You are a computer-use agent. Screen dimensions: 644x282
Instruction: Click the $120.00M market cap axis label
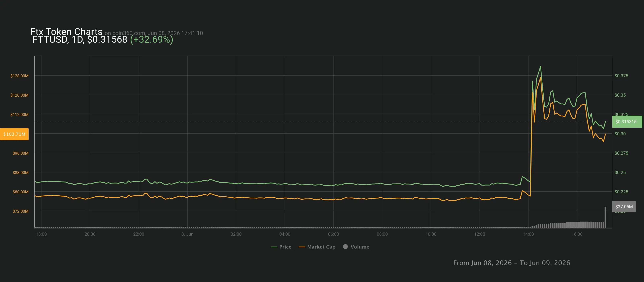pyautogui.click(x=20, y=95)
